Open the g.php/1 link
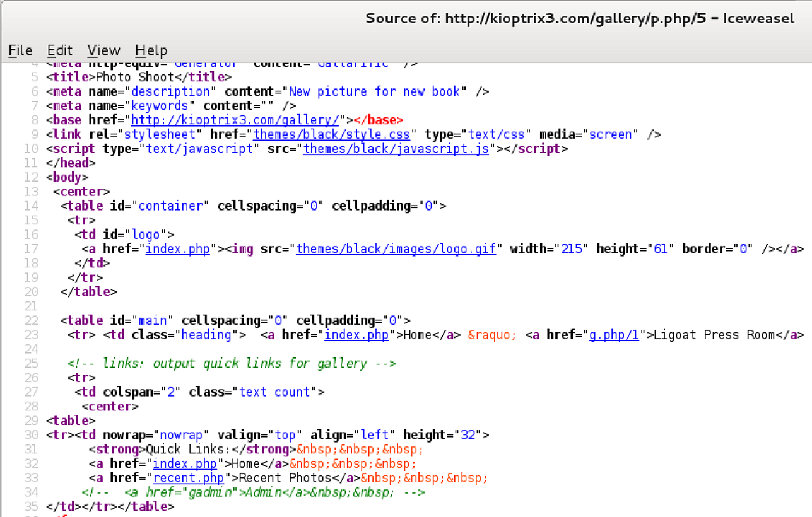This screenshot has width=812, height=517. click(x=614, y=335)
